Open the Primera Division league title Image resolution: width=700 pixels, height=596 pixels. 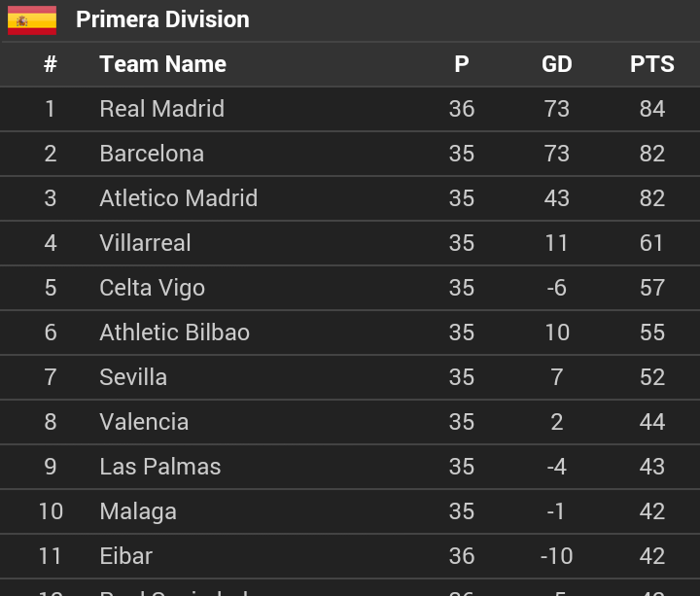point(162,19)
